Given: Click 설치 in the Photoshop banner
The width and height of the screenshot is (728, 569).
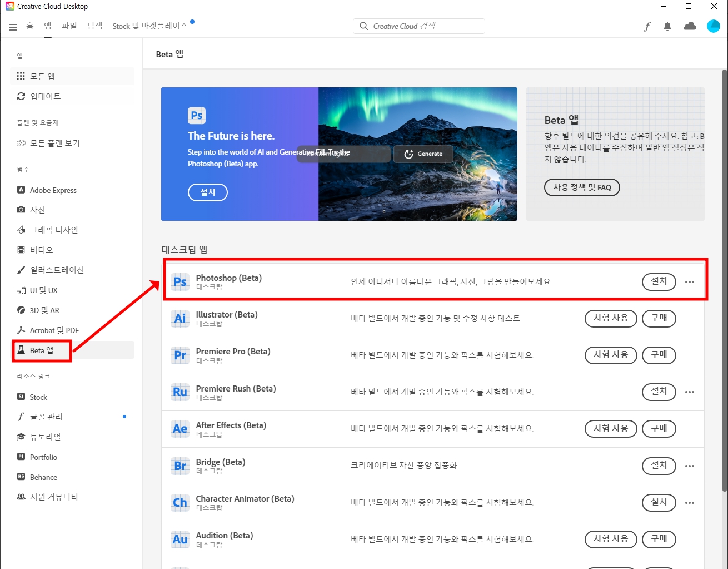Looking at the screenshot, I should pyautogui.click(x=208, y=192).
